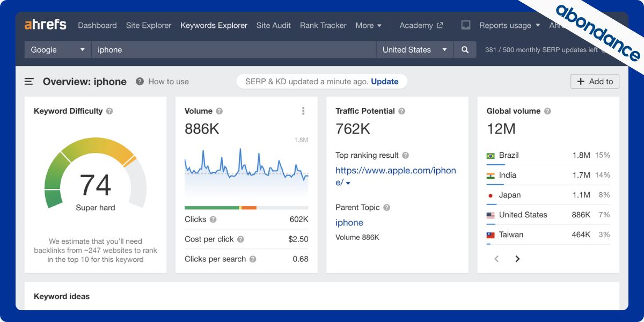Click the Clicks per search value 0.68
644x322 pixels.
click(301, 259)
